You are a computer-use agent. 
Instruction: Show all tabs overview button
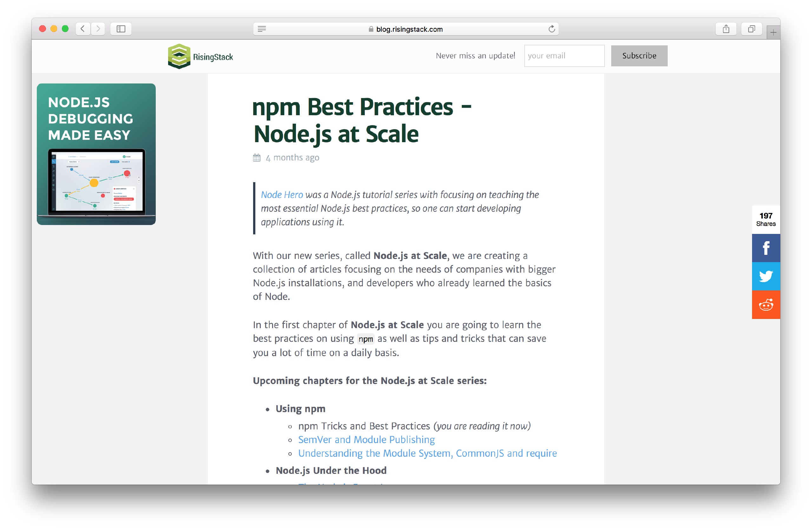coord(751,29)
